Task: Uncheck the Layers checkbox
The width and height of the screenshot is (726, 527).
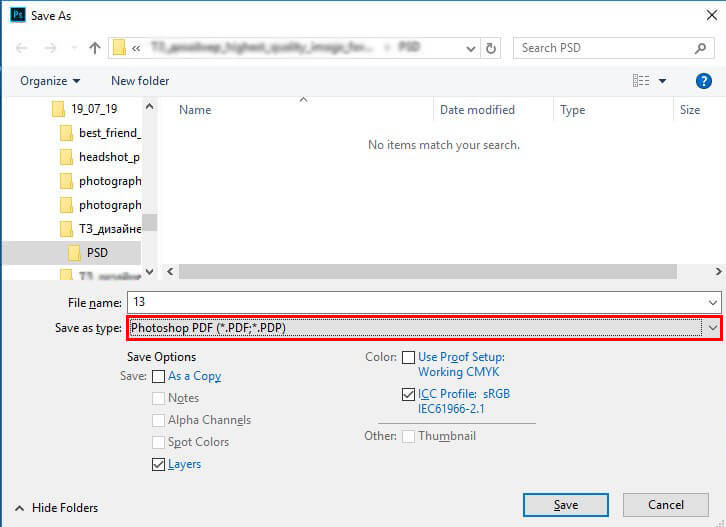Action: pyautogui.click(x=158, y=464)
